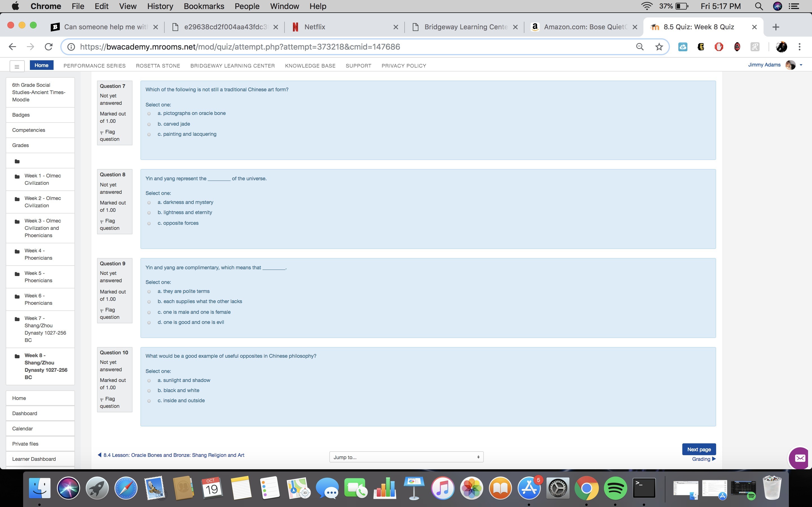Viewport: 812px width, 507px height.
Task: Open the 'Jump to...' dropdown
Action: (x=406, y=457)
